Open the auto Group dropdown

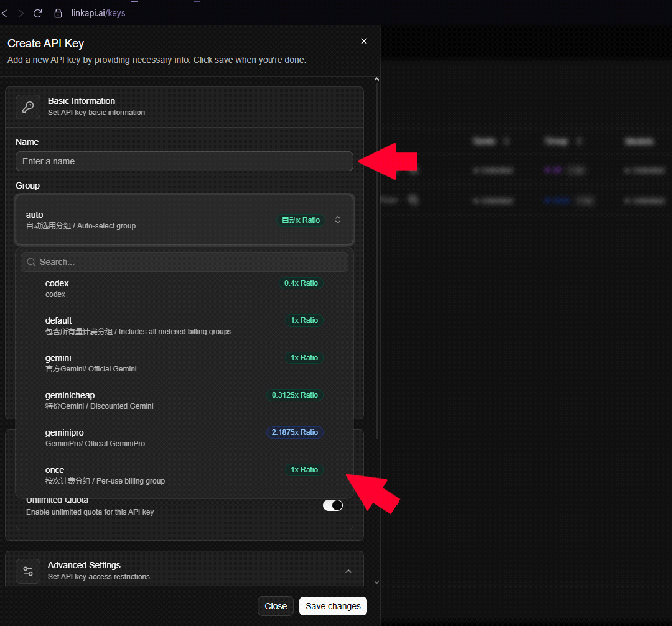[x=184, y=220]
